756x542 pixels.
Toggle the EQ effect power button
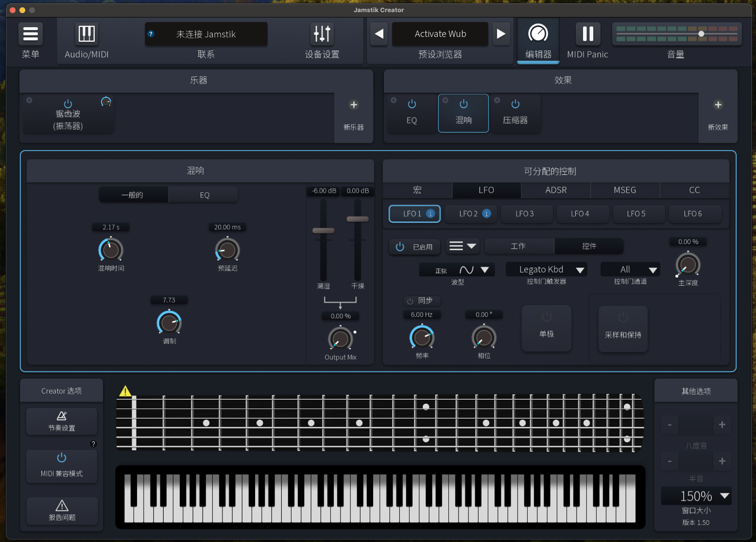pos(412,104)
